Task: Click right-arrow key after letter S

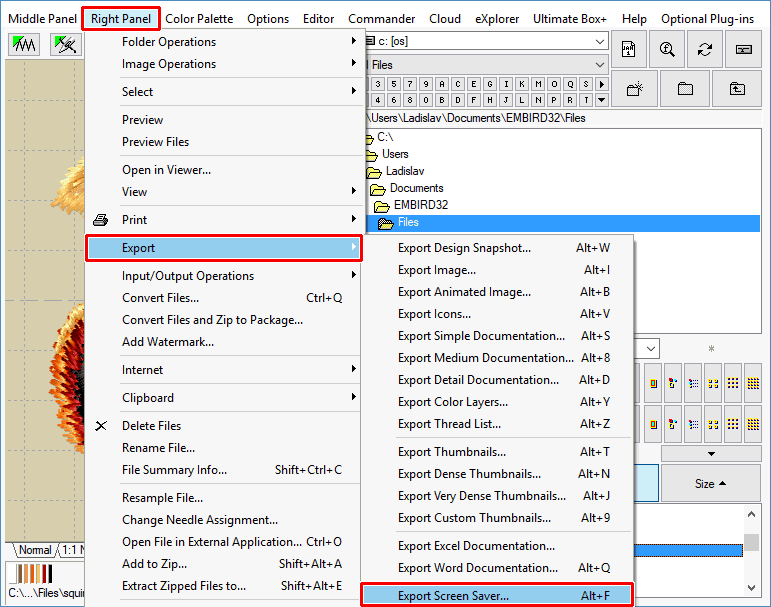Action: pyautogui.click(x=601, y=84)
